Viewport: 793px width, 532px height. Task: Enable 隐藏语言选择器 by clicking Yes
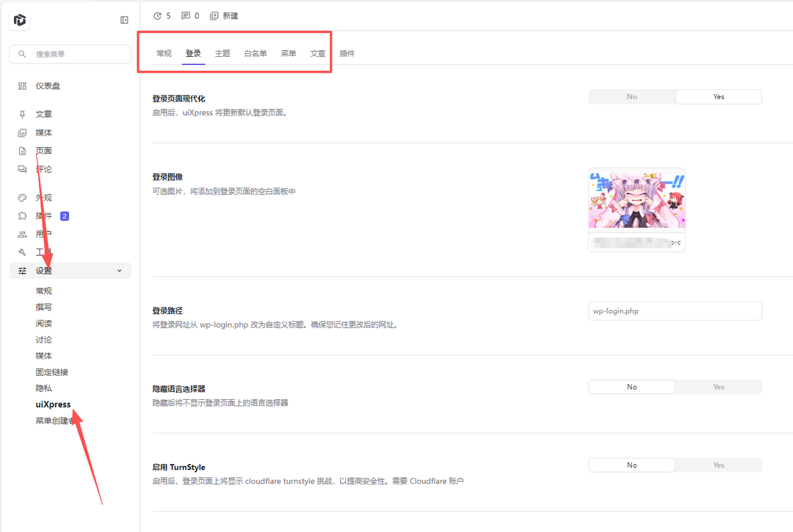[x=718, y=387]
